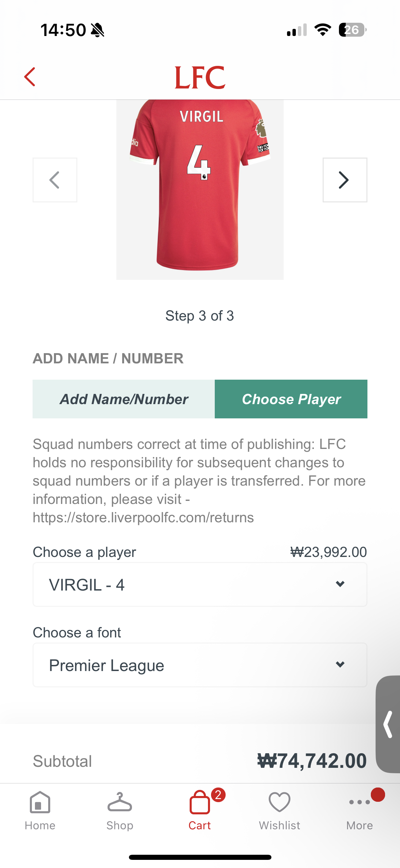
Task: Open the store.liverpoolfc.com/returns link
Action: [143, 518]
